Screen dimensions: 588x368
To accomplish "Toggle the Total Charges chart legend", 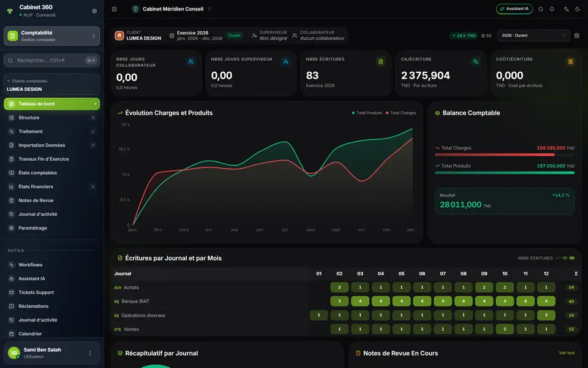I will (401, 113).
